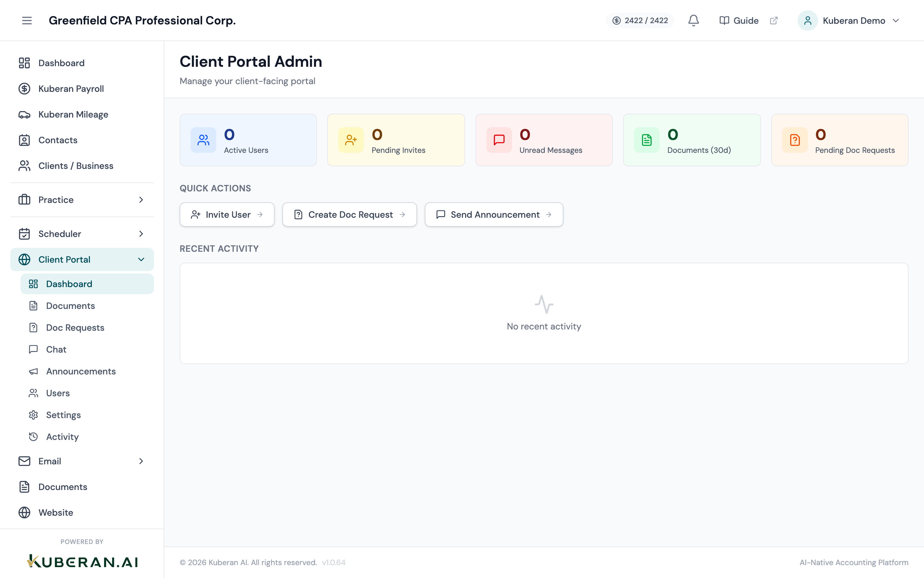The width and height of the screenshot is (924, 578).
Task: Collapse the Client Portal section chevron
Action: tap(141, 259)
